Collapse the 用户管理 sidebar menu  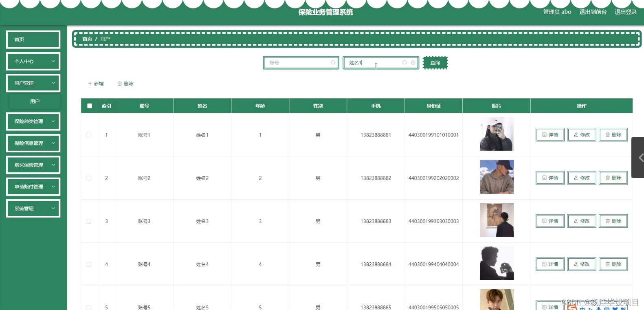tap(33, 83)
